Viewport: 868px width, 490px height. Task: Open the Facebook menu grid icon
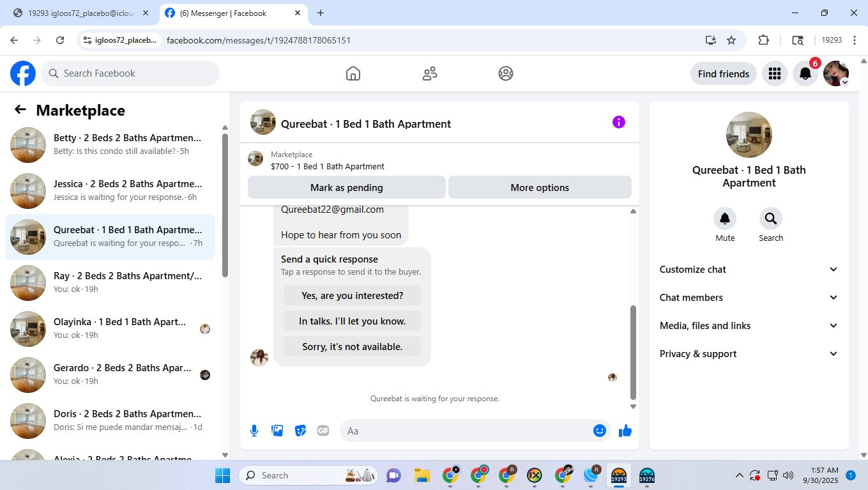click(x=775, y=73)
